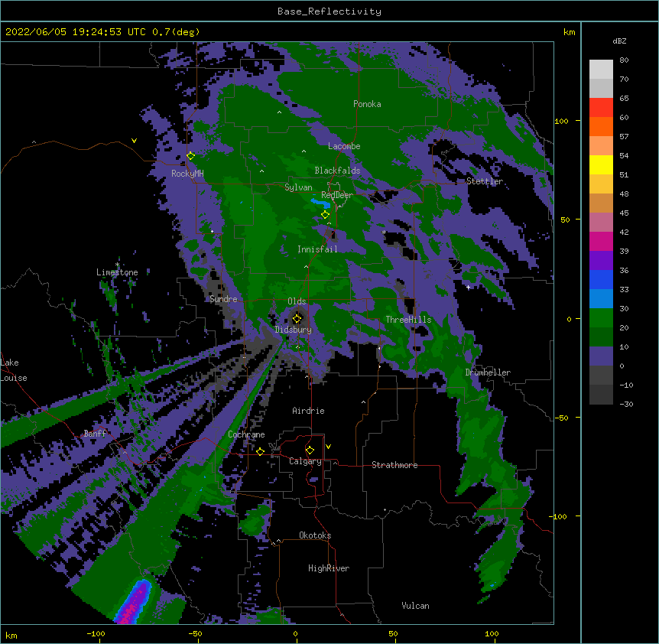Click the dBZ legend heading
Image resolution: width=659 pixels, height=644 pixels.
click(x=619, y=41)
